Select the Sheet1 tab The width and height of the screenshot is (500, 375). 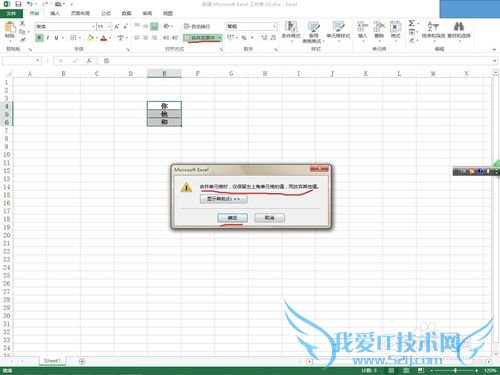[52, 361]
